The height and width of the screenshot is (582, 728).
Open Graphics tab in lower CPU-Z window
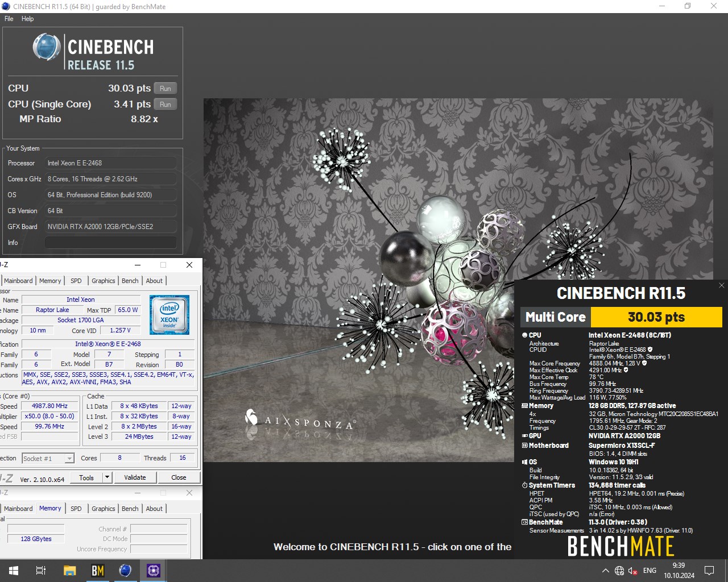104,509
